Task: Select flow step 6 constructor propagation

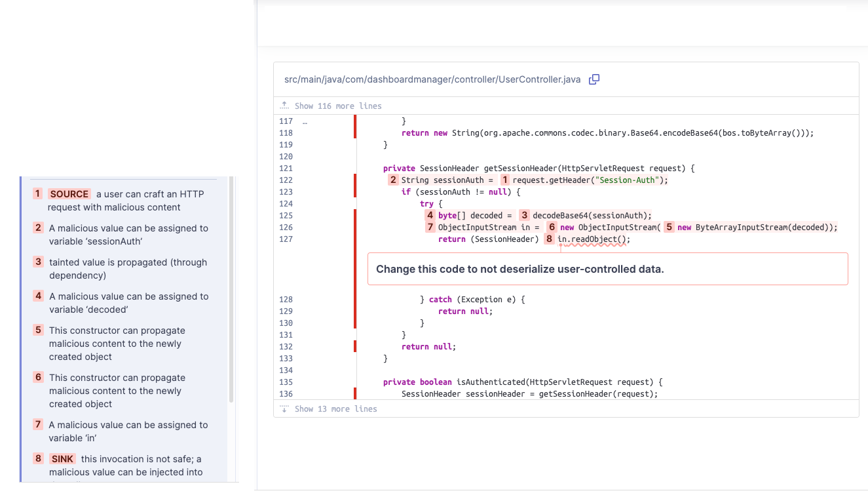Action: point(125,391)
